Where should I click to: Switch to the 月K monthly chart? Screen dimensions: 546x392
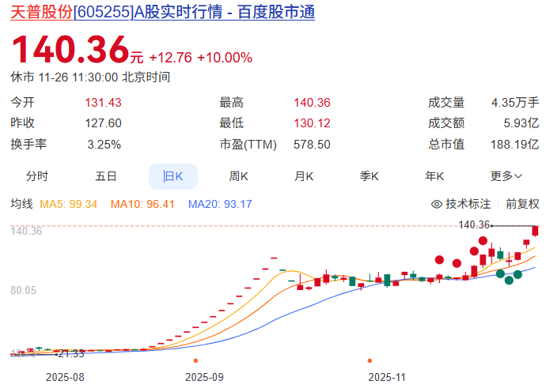tap(304, 176)
